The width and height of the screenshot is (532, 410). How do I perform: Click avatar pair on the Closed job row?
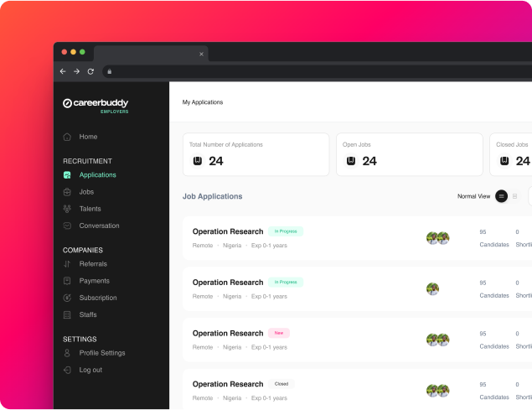click(437, 391)
